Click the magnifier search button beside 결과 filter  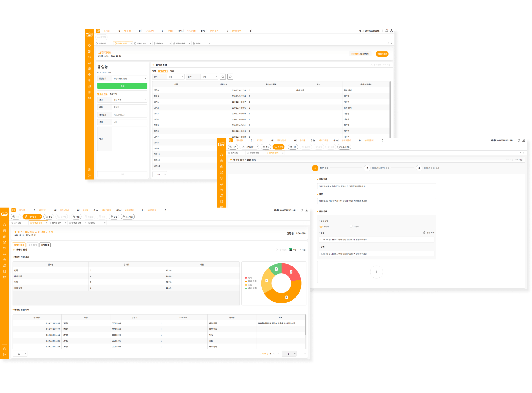click(223, 76)
